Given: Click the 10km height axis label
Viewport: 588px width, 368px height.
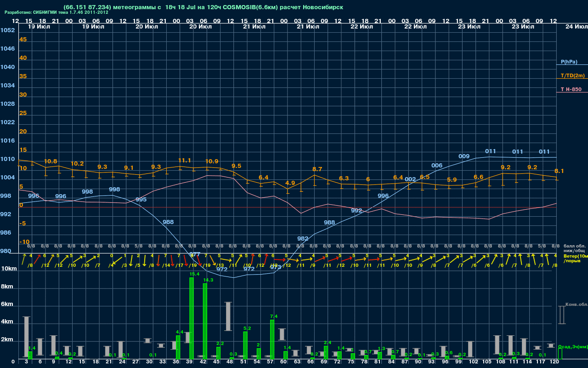Looking at the screenshot, I should coord(9,268).
